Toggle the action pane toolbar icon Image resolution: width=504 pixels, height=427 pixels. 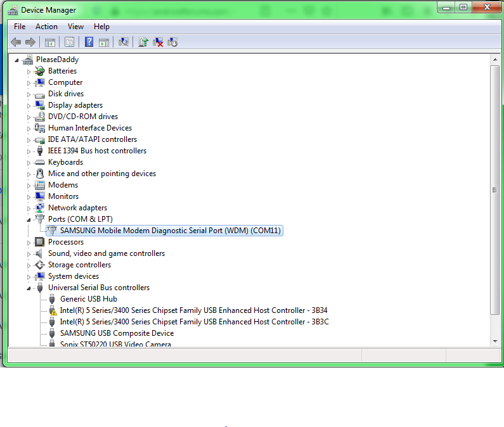pyautogui.click(x=104, y=42)
